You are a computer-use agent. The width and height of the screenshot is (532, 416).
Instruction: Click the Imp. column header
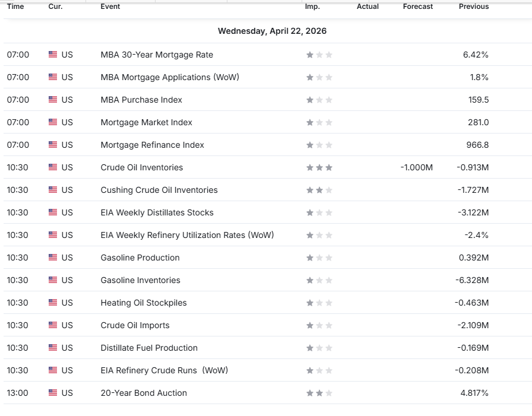312,7
